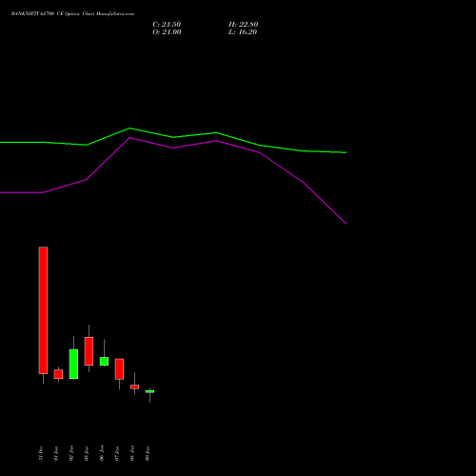
Task: Click the 01 Jan date axis label
Action: tap(56, 453)
